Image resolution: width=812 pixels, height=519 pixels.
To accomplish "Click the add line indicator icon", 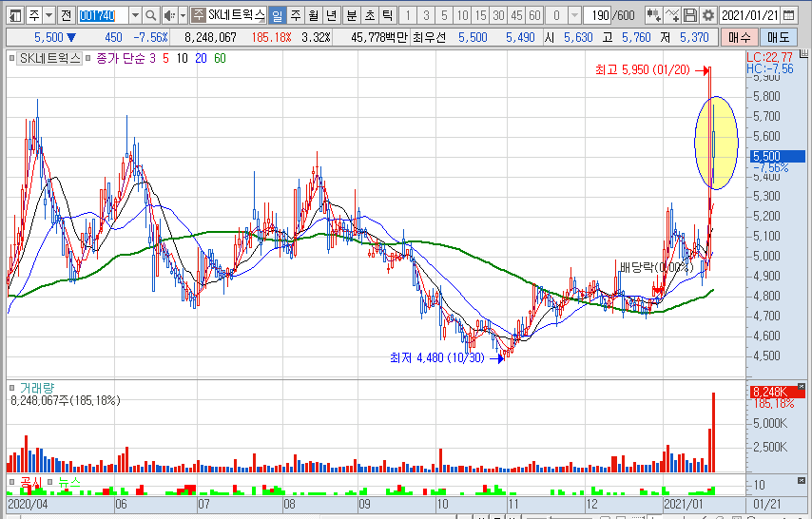I will (x=672, y=16).
